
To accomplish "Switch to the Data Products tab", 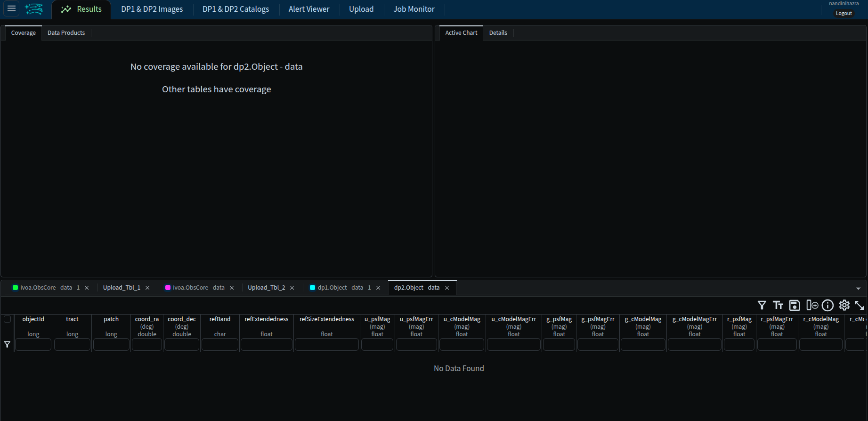I will coord(66,33).
